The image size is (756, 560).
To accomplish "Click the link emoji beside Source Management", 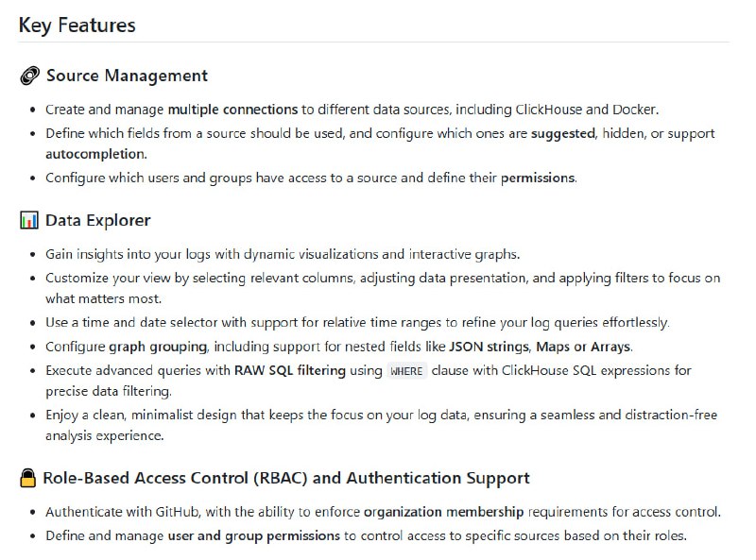I will [x=29, y=76].
